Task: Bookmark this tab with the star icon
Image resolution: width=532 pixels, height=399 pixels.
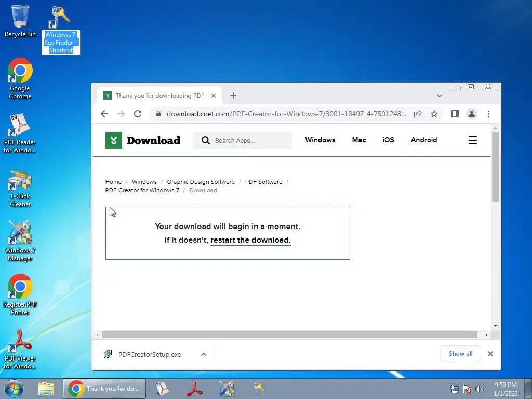Action: pyautogui.click(x=434, y=114)
